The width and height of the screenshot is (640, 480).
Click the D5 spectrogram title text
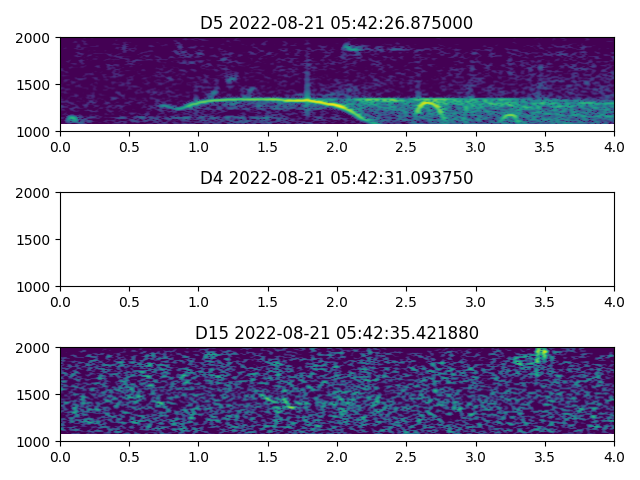click(337, 23)
